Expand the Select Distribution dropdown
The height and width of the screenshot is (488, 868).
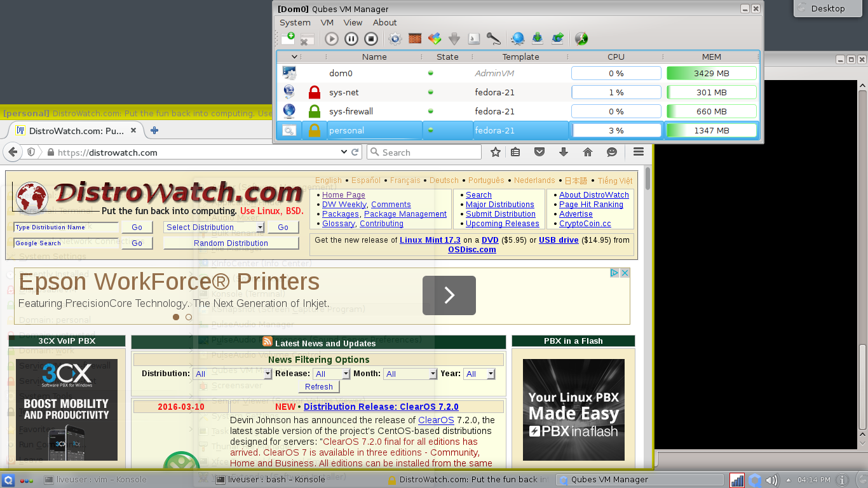(214, 227)
